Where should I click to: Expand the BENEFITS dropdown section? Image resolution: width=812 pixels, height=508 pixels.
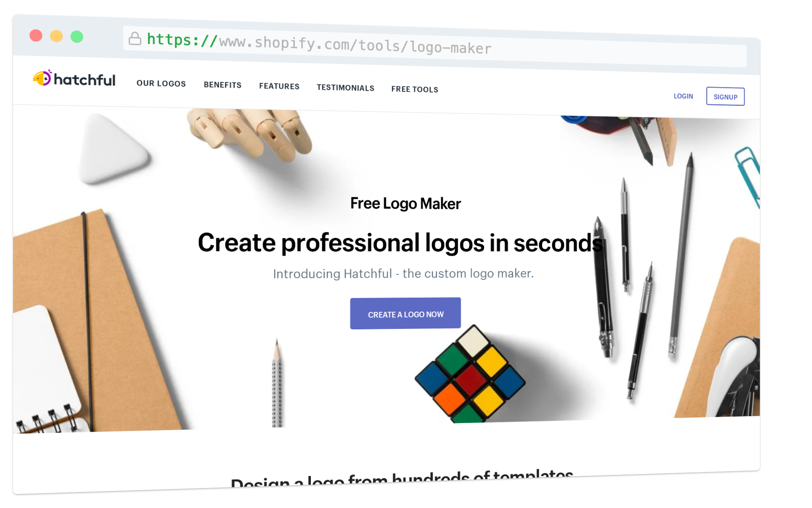[x=222, y=84]
